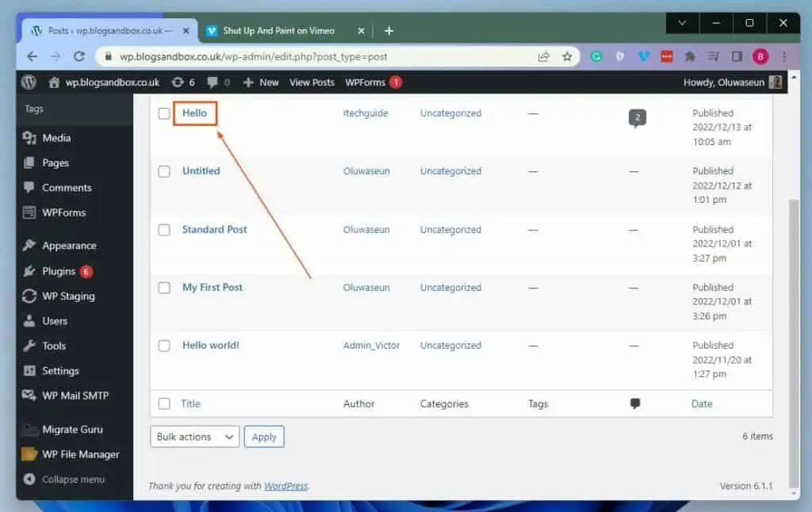Check the Hello world! post checkbox

tap(164, 346)
